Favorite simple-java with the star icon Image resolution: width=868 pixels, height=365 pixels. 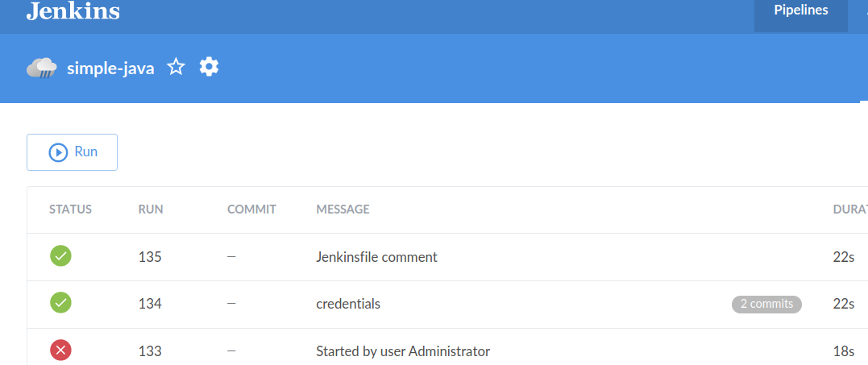[176, 68]
